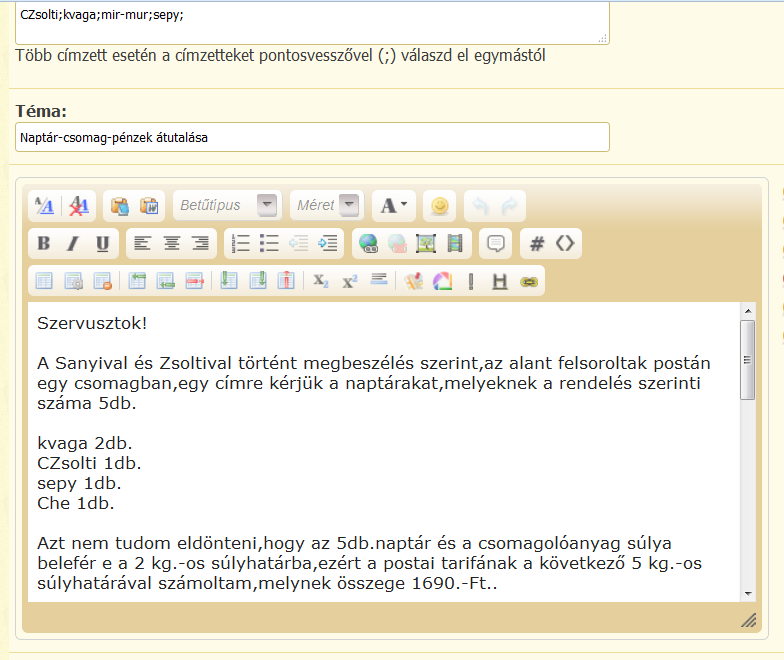Screen dimensions: 784x660
Task: Insert code with the hash icon
Action: coord(537,243)
